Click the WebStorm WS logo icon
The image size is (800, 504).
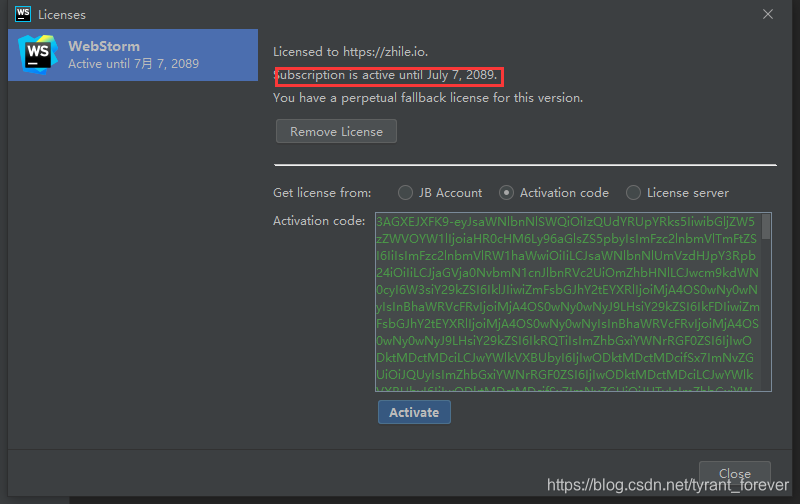(37, 54)
